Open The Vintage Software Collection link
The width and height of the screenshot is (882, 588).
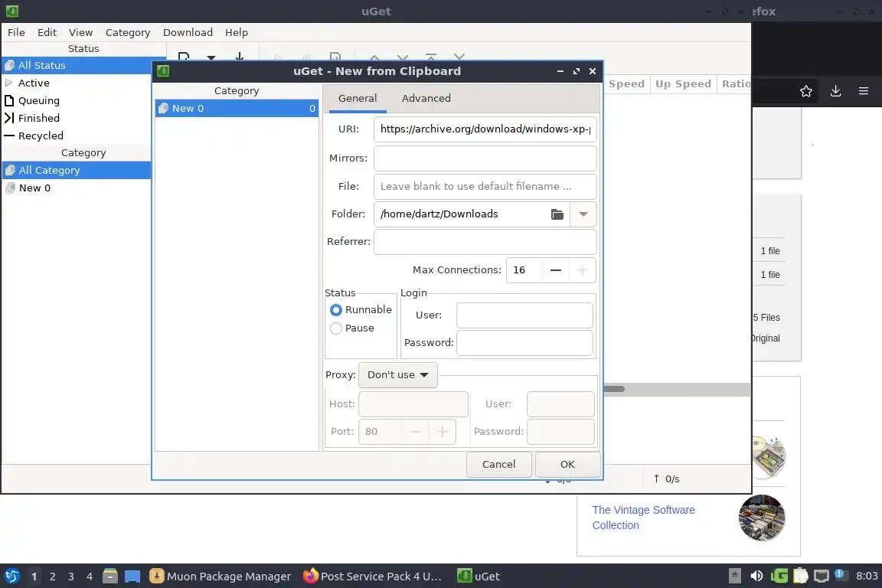coord(643,518)
